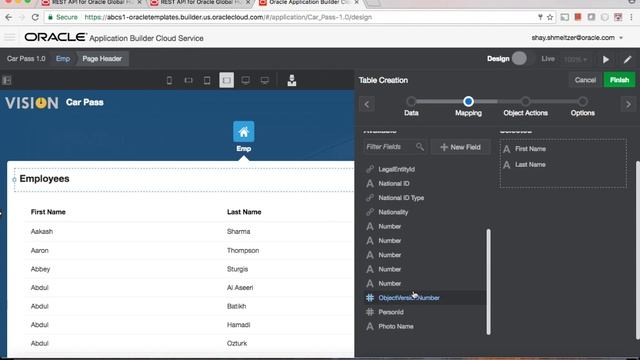
Task: Go to next wizard step arrow
Action: pyautogui.click(x=628, y=104)
